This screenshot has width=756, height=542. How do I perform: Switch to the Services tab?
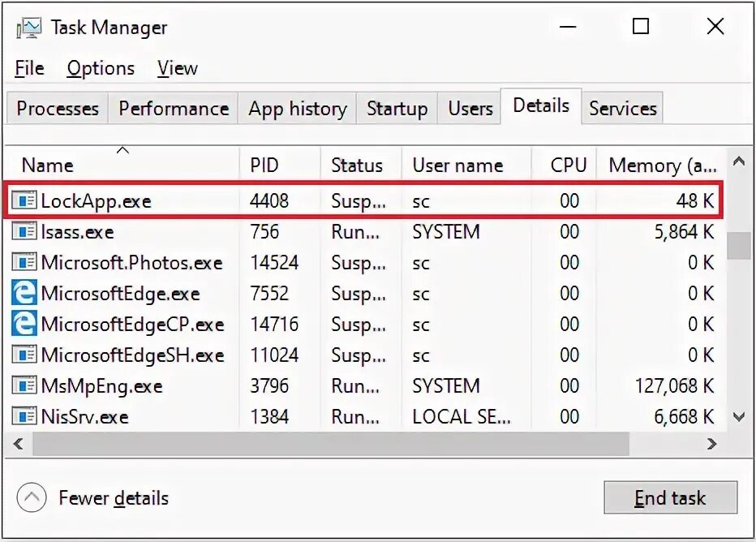click(x=622, y=109)
